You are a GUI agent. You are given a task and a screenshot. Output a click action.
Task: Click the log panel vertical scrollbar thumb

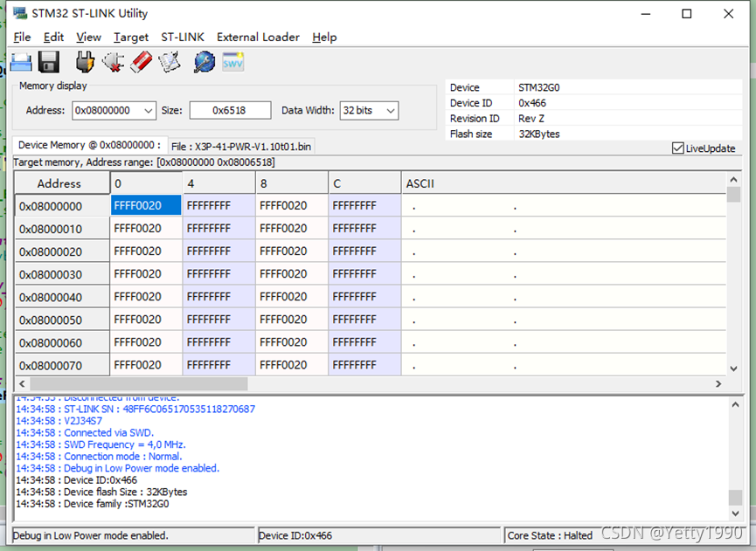(x=735, y=498)
